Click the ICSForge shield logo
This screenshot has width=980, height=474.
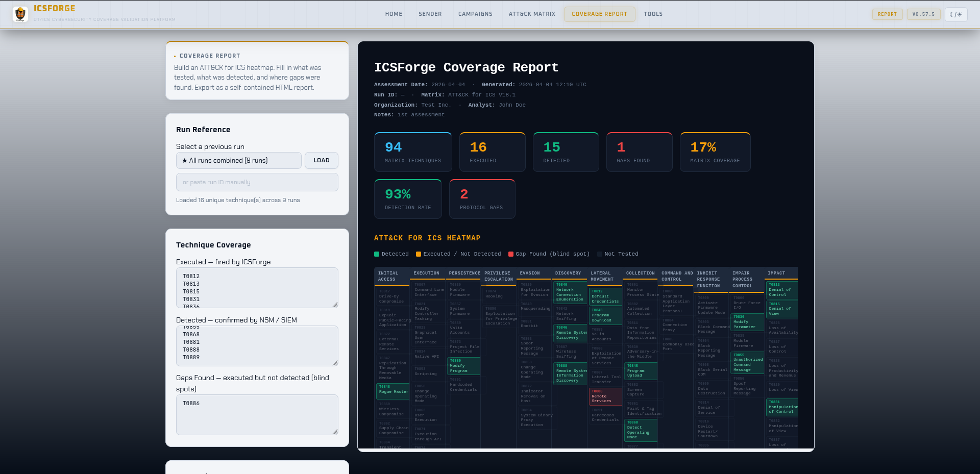coord(20,14)
